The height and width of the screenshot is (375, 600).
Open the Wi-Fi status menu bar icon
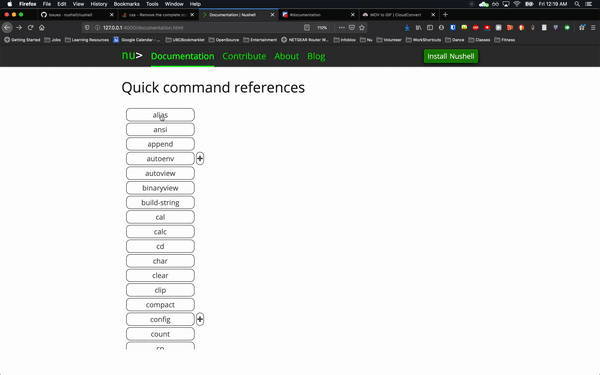(x=517, y=4)
